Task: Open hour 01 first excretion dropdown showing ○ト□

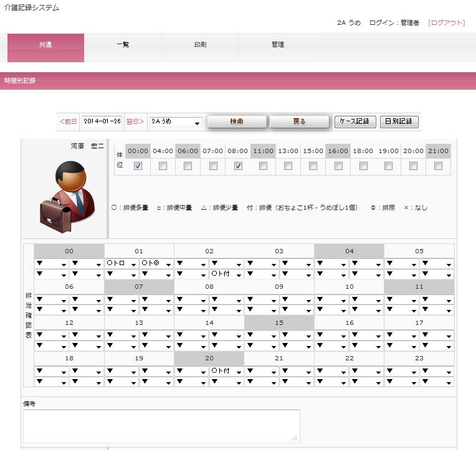Action: [122, 264]
